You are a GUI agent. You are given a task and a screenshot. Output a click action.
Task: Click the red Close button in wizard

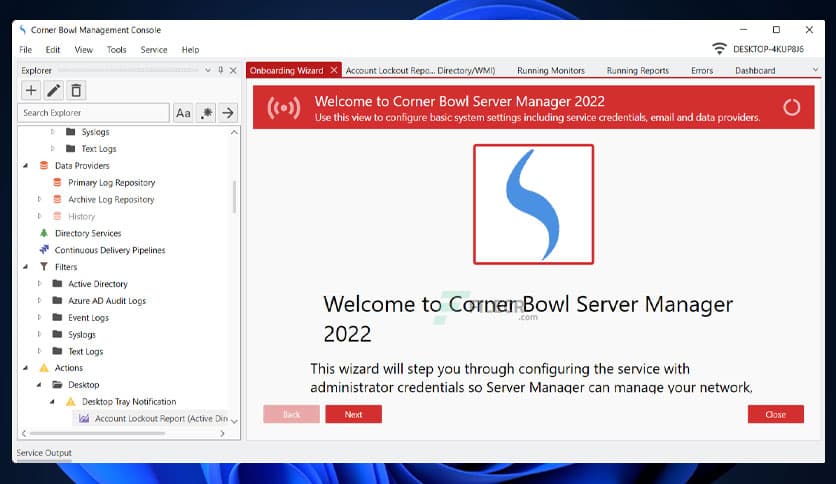(x=776, y=414)
